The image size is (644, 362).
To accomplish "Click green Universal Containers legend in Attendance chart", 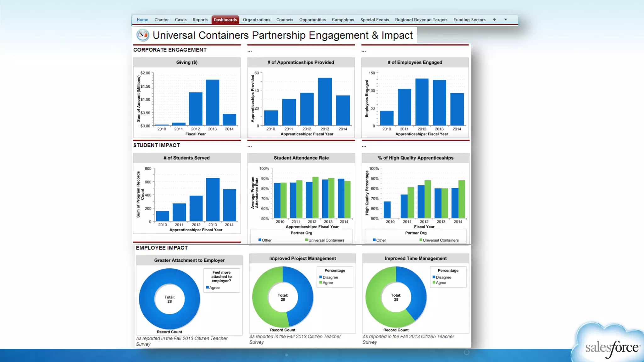I will [307, 240].
